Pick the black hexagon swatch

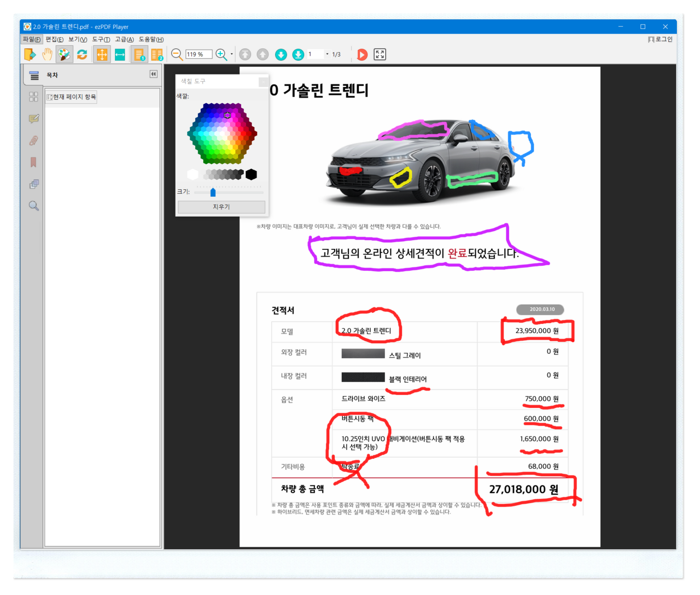pos(251,174)
